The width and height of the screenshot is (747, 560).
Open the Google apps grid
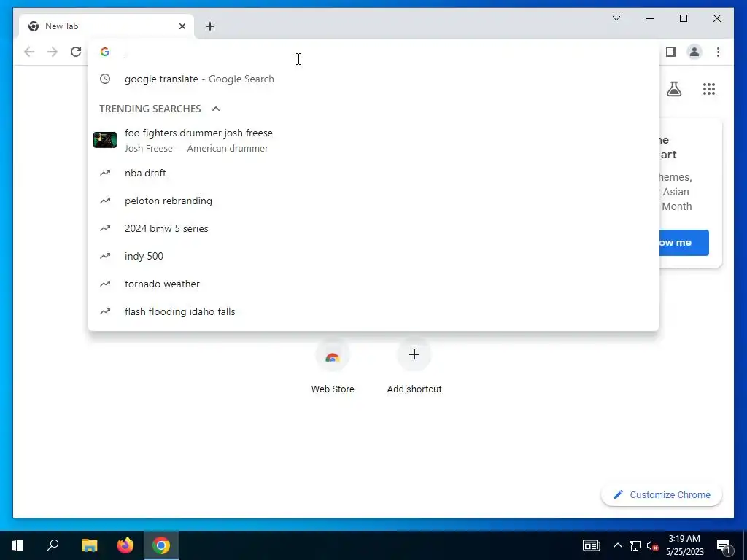coord(709,89)
